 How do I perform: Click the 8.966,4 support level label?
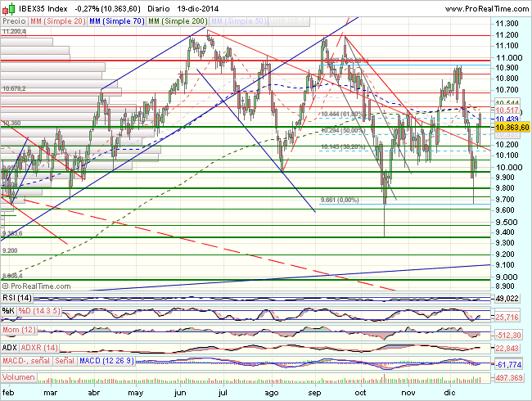point(12,276)
